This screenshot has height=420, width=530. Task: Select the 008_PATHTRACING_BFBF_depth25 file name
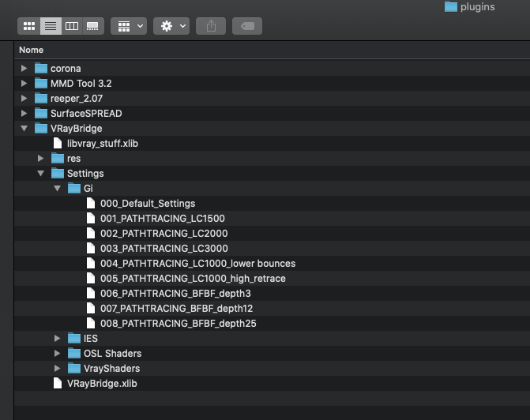(179, 324)
